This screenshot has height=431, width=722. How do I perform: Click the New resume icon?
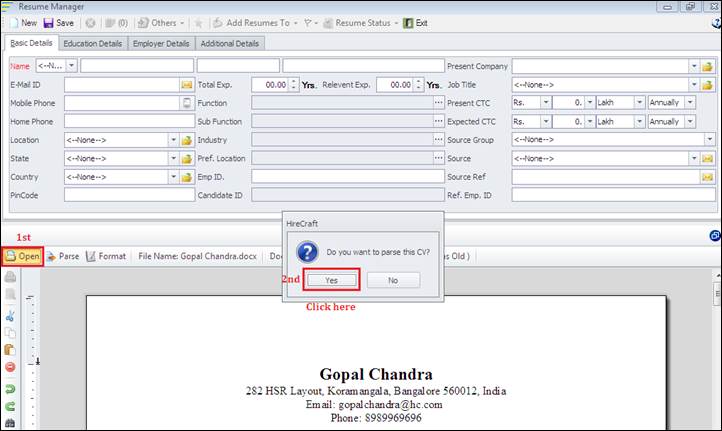pyautogui.click(x=22, y=22)
